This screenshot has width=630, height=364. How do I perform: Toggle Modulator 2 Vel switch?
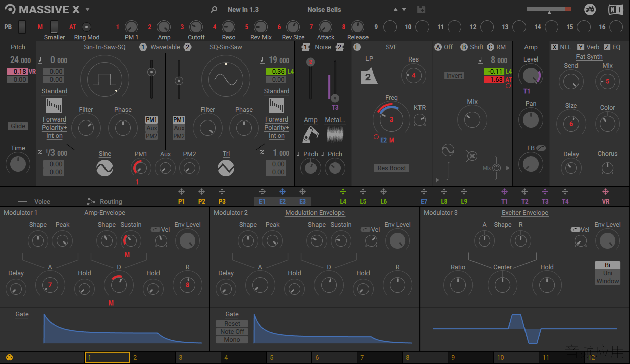[x=365, y=229]
